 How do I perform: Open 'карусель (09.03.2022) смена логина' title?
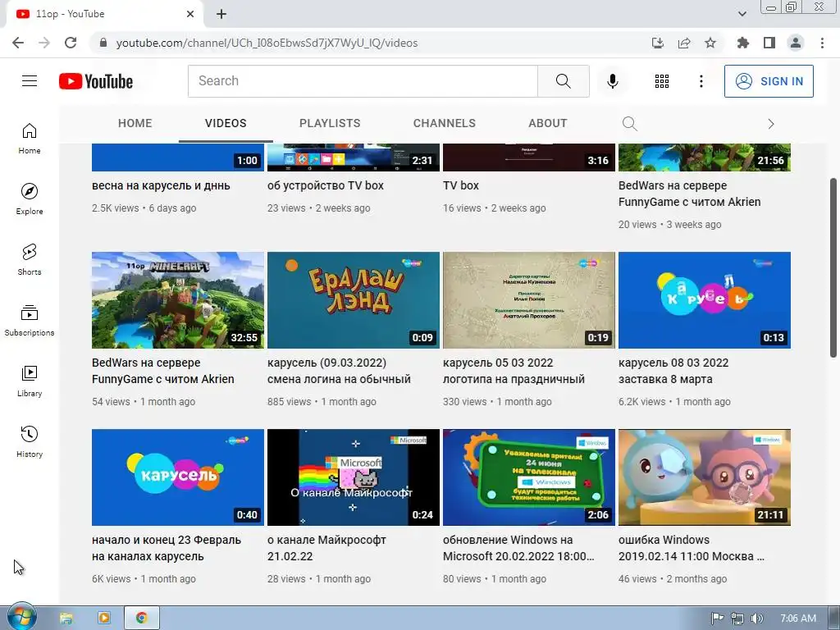339,371
